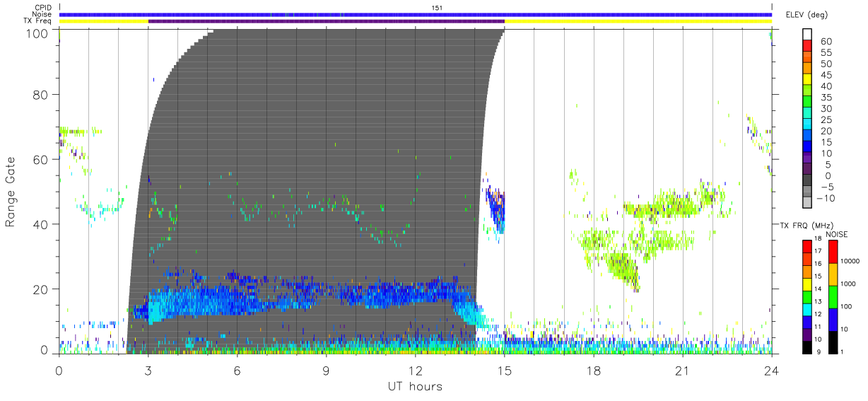The image size is (868, 401).
Task: Click x-axis tick label "3"
Action: tap(148, 371)
